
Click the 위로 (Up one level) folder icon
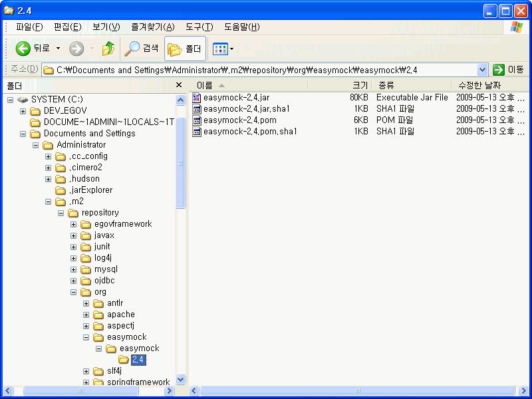point(108,48)
